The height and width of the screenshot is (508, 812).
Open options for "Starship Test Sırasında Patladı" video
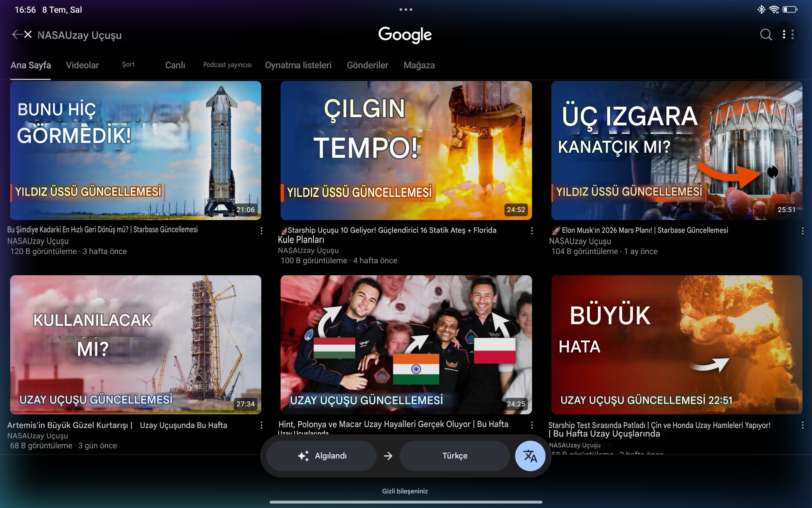pyautogui.click(x=802, y=425)
